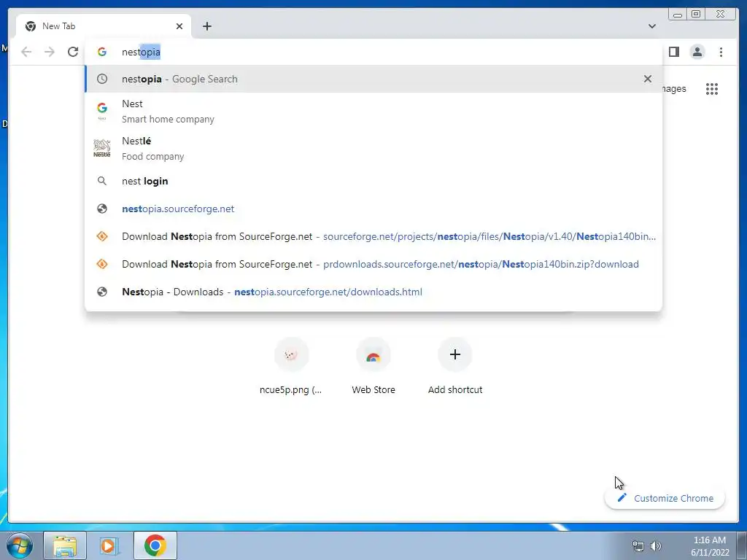Open the prdownloads.sourceforge.net Nestopia suggestion
The image size is (747, 560).
[373, 264]
